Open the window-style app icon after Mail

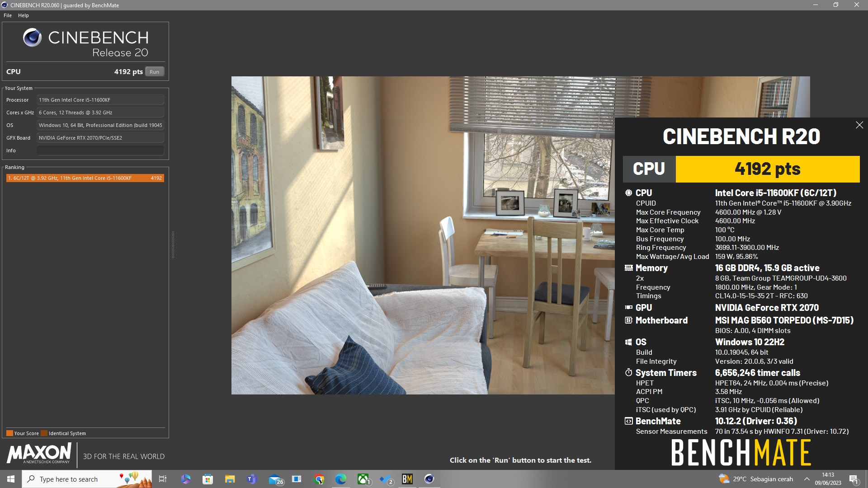297,479
